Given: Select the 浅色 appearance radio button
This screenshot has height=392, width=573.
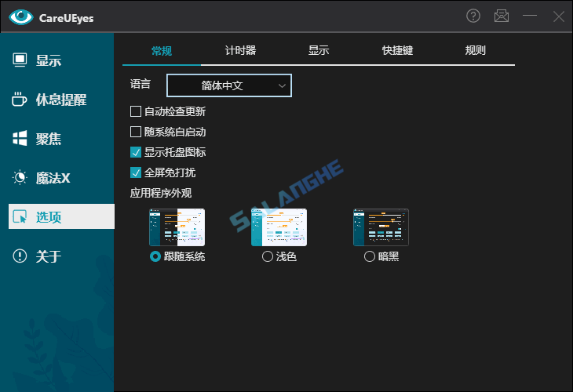Looking at the screenshot, I should (x=268, y=256).
